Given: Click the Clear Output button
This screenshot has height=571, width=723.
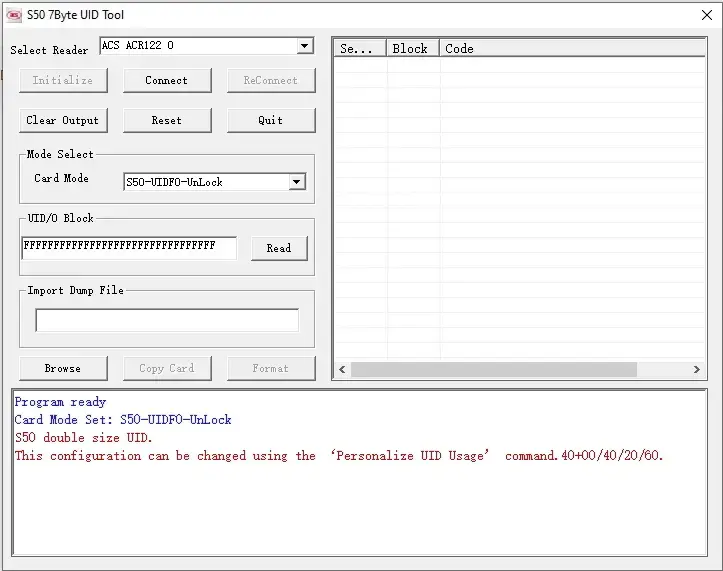Looking at the screenshot, I should coord(63,120).
